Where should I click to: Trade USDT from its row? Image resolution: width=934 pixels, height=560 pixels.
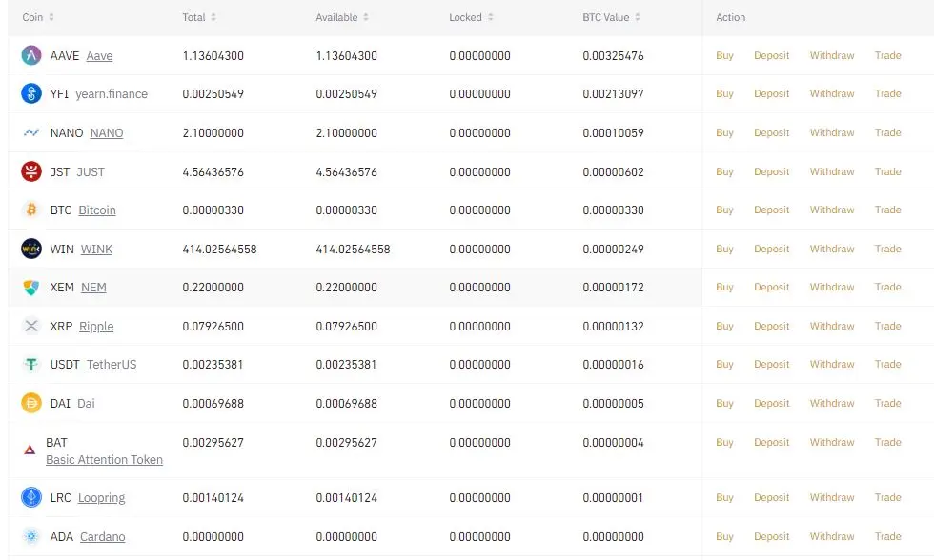click(887, 364)
